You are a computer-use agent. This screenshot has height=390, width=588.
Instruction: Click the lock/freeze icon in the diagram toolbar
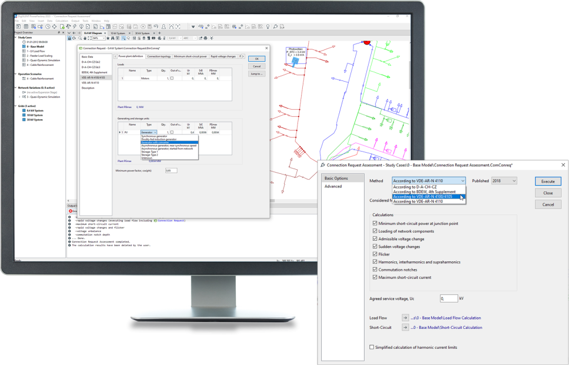[x=69, y=38]
